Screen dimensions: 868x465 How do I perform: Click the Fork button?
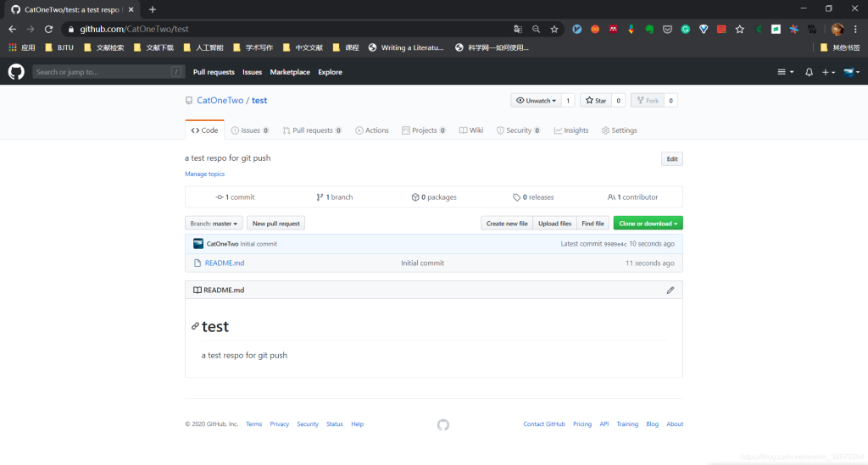click(648, 101)
